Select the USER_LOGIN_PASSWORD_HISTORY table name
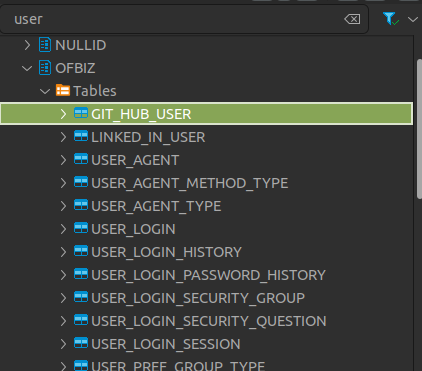This screenshot has height=371, width=422. (x=209, y=275)
